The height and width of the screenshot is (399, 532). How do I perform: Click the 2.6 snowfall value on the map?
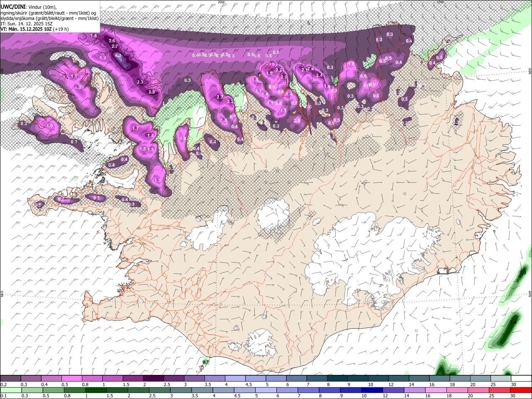tap(111, 41)
